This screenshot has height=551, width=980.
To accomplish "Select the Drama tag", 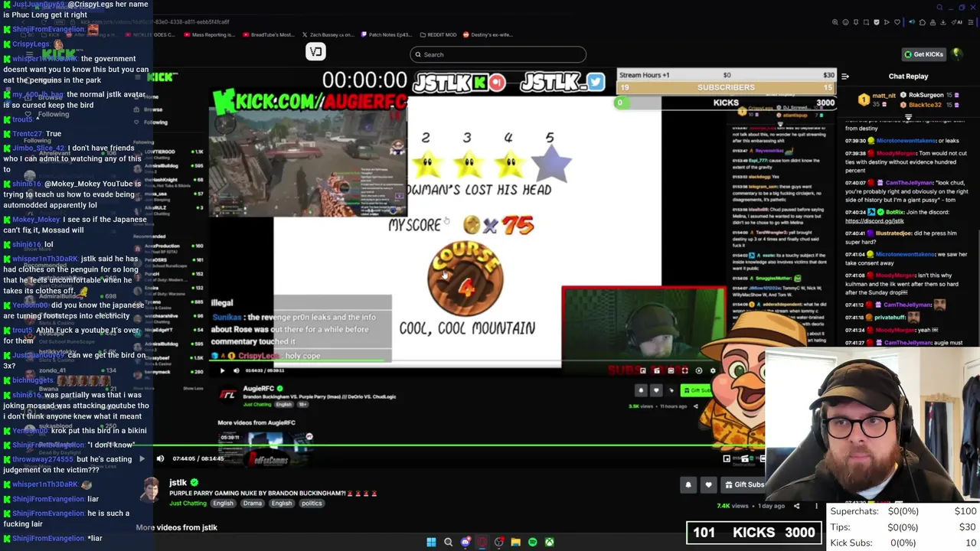I will tap(253, 504).
